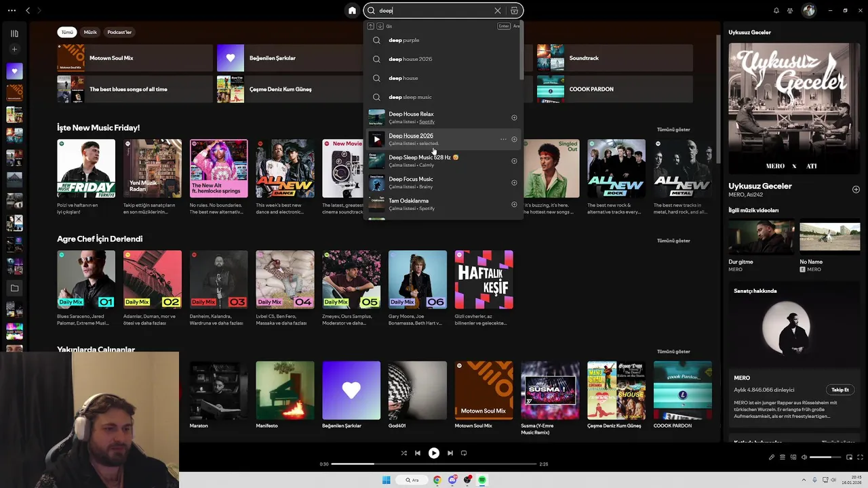Open Haftalık Keşif playlist cover
Screen dimensions: 868x488
pos(484,280)
